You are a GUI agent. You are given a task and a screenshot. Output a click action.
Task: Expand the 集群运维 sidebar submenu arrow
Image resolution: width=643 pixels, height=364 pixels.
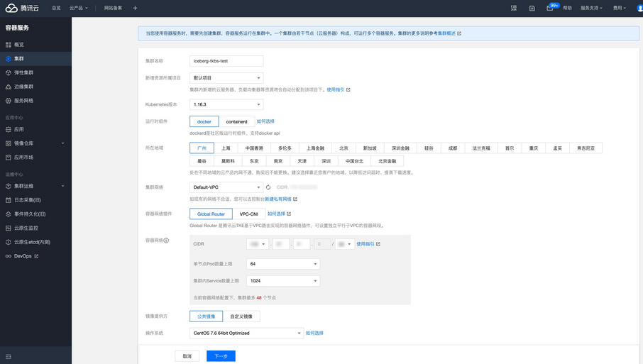point(62,186)
